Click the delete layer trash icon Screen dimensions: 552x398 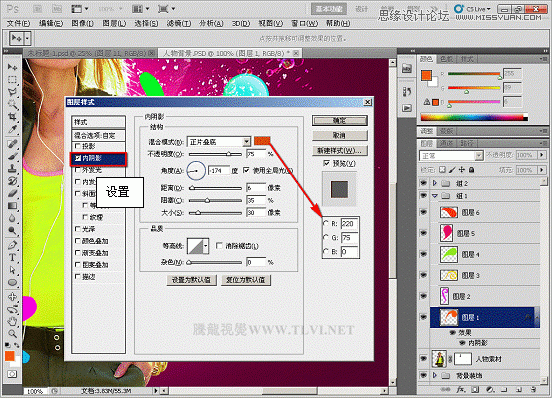[x=533, y=390]
